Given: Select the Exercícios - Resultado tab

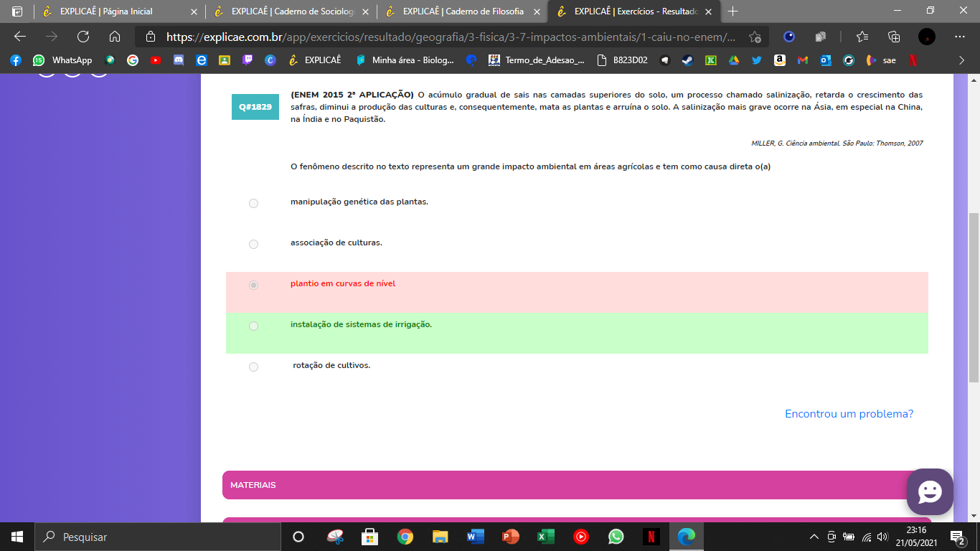Looking at the screenshot, I should coord(633,11).
